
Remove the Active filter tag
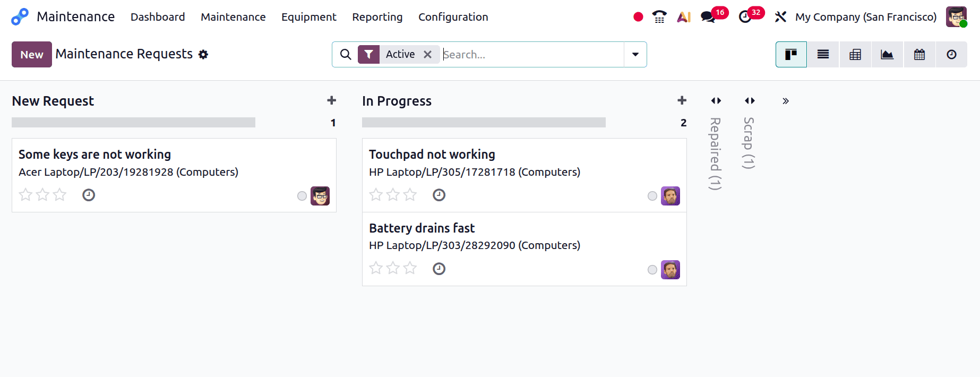(427, 54)
